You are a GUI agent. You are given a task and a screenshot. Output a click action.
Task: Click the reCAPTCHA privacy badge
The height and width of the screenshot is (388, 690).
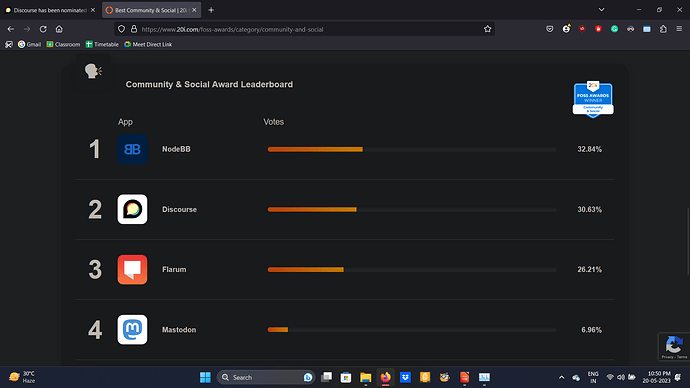coord(674,346)
